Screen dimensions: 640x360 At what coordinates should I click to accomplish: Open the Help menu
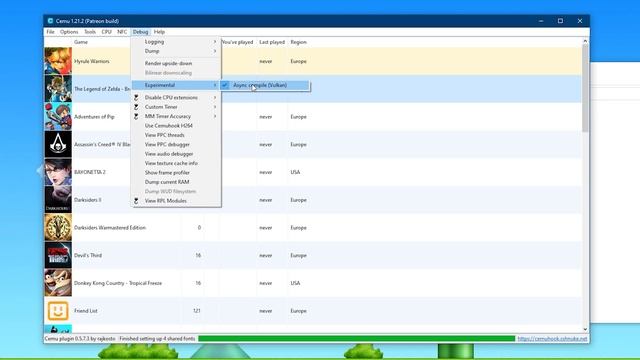point(159,32)
